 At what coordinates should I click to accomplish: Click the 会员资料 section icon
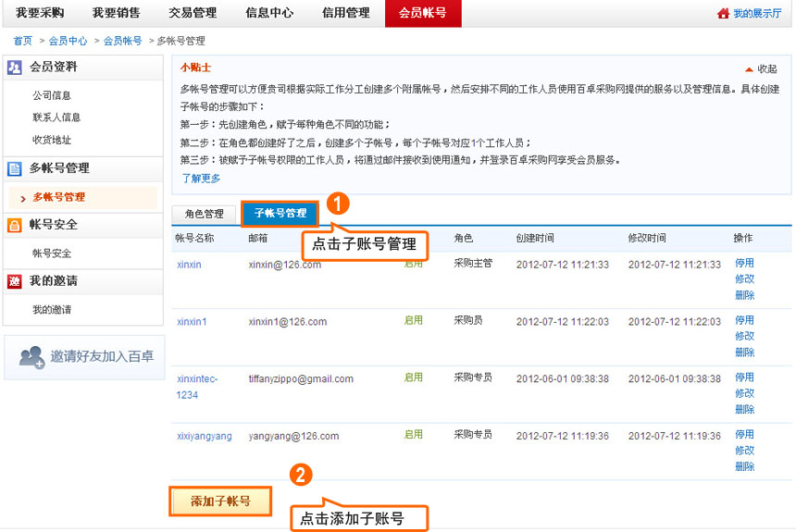(15, 68)
